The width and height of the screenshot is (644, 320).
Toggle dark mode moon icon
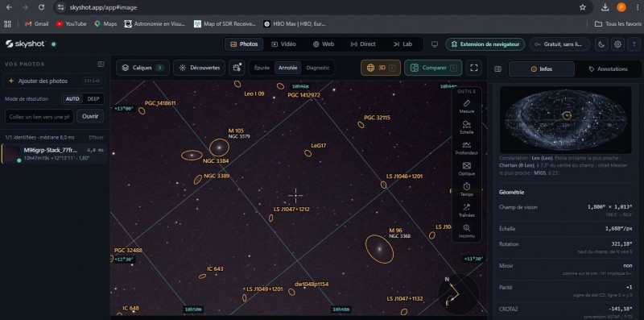pyautogui.click(x=601, y=44)
